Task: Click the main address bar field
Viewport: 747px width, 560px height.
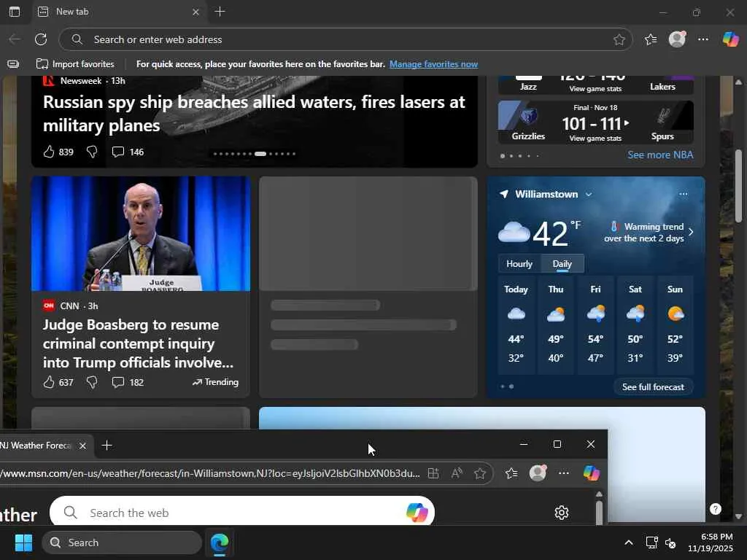Action: (345, 39)
